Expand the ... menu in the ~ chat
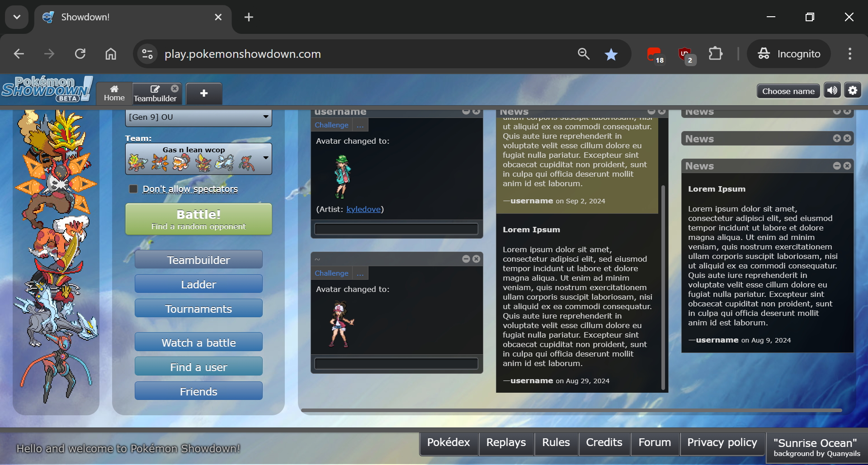This screenshot has width=868, height=465. 360,273
